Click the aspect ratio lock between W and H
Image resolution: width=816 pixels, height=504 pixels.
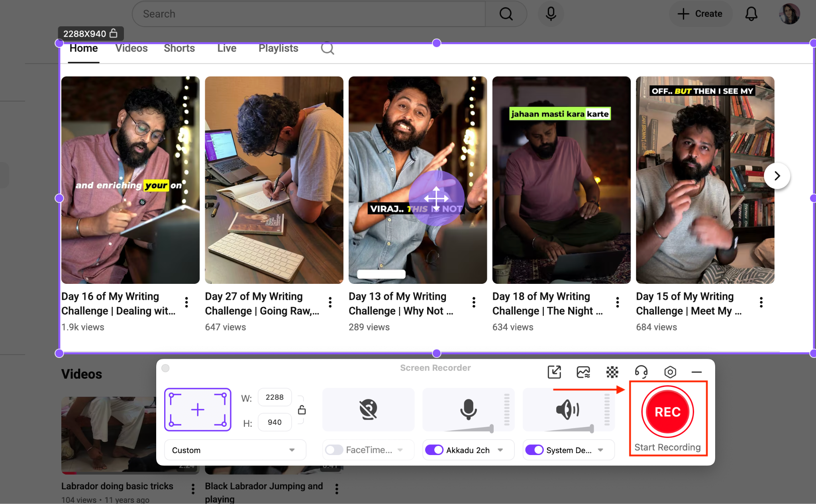click(x=302, y=410)
